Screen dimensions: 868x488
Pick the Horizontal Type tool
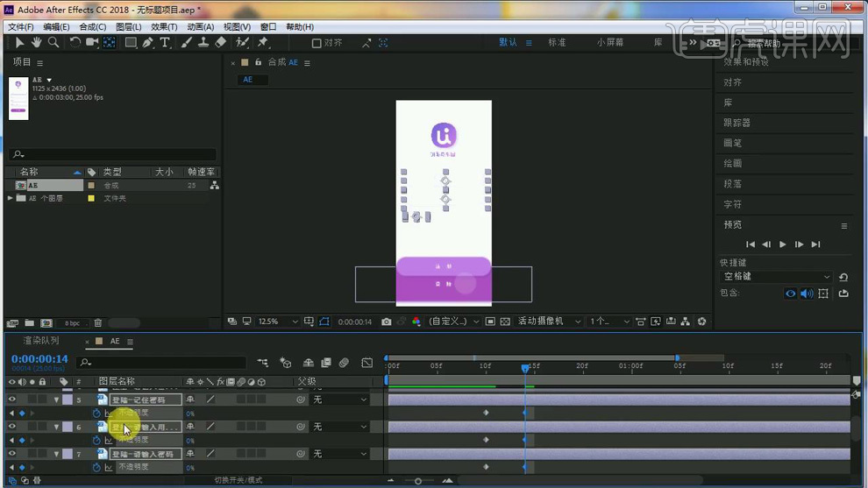[x=165, y=42]
